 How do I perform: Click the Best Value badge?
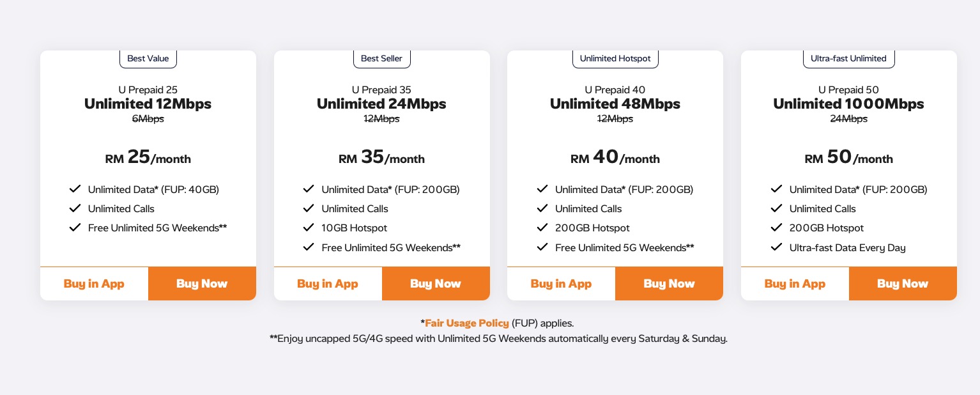coord(148,58)
